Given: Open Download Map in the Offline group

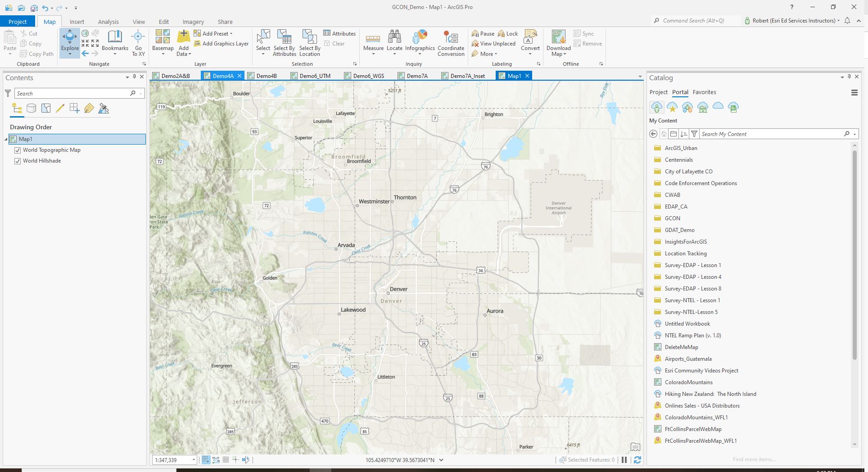Looking at the screenshot, I should click(558, 43).
